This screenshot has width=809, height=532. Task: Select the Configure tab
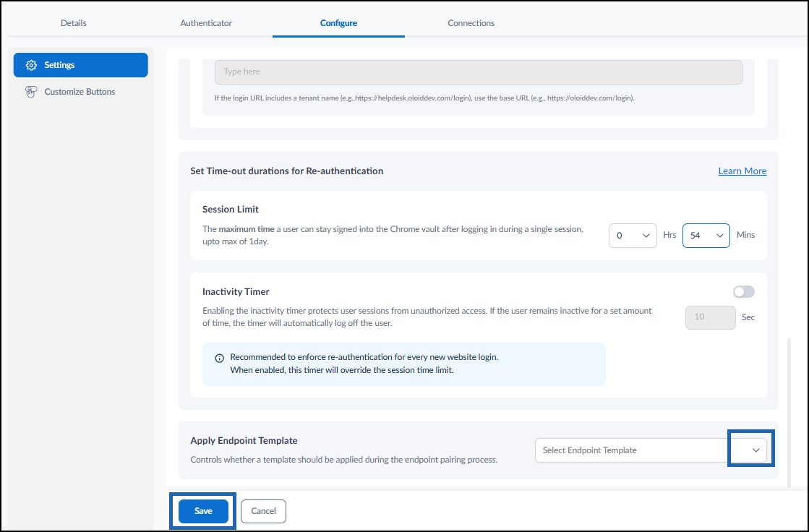pos(338,22)
